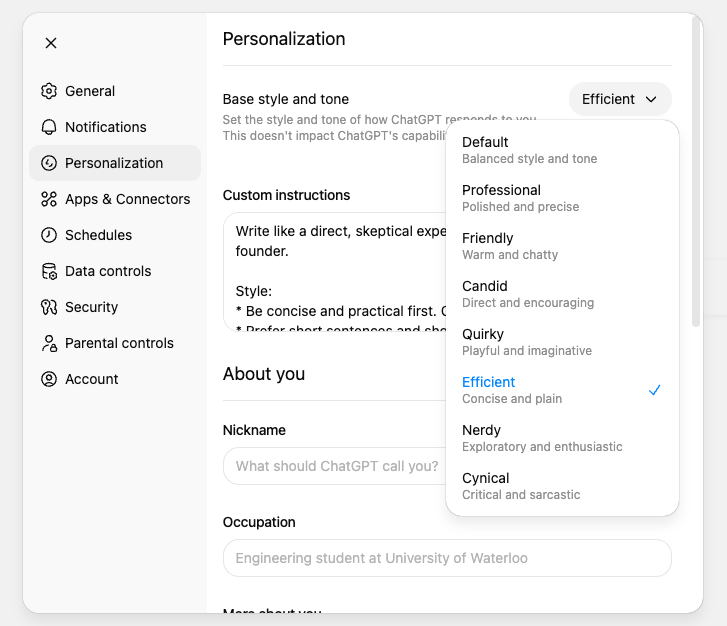Image resolution: width=727 pixels, height=626 pixels.
Task: Click the Notifications bell icon
Action: tap(49, 127)
